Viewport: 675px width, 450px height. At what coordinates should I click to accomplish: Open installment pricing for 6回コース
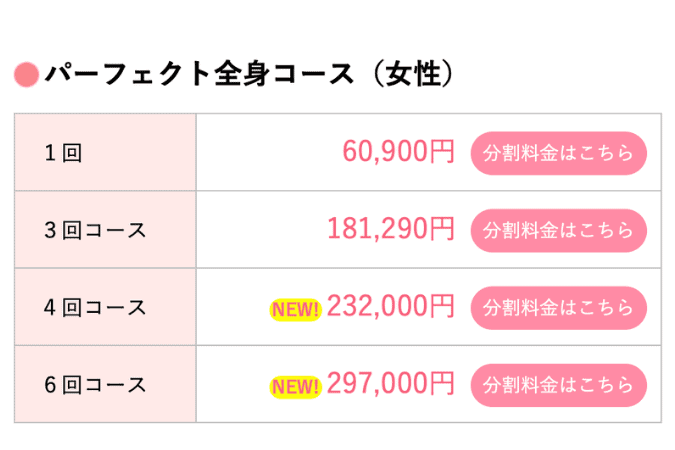[x=558, y=385]
